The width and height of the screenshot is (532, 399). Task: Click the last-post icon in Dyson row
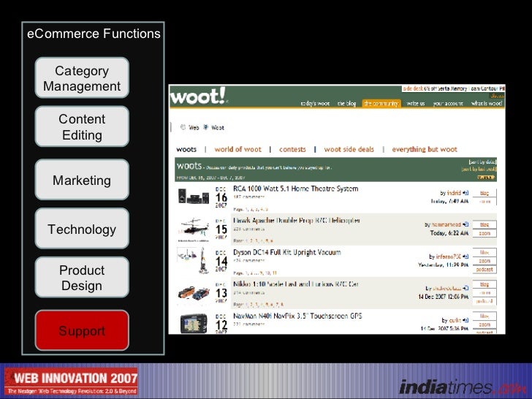(465, 256)
